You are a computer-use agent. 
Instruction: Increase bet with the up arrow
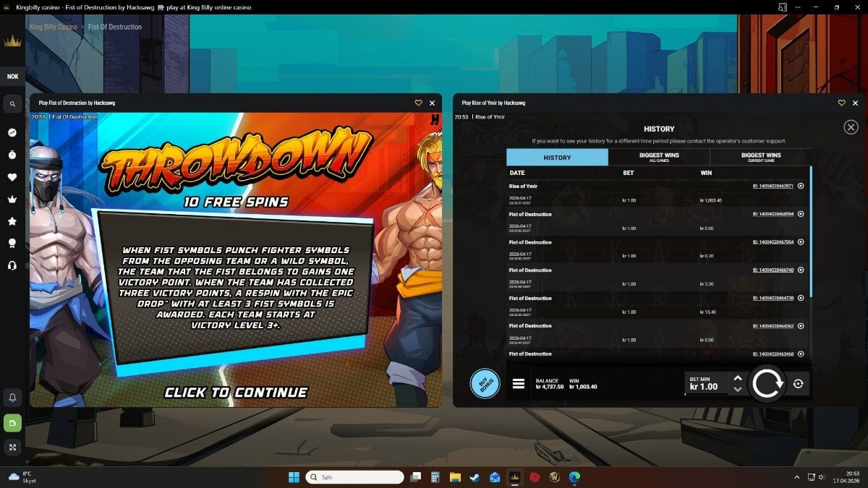point(737,378)
